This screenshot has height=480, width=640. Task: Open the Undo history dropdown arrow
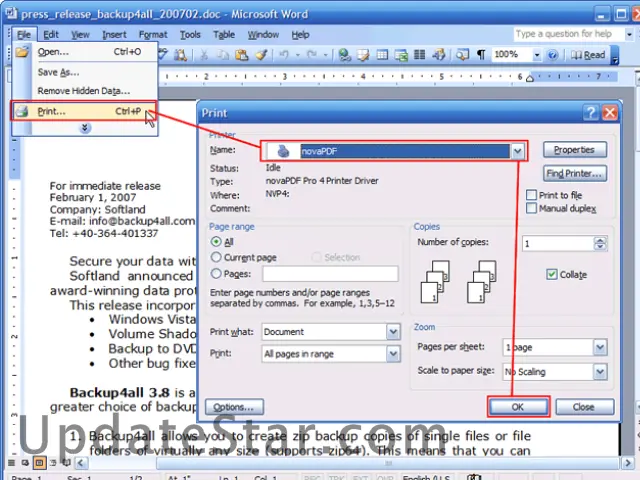click(x=297, y=55)
